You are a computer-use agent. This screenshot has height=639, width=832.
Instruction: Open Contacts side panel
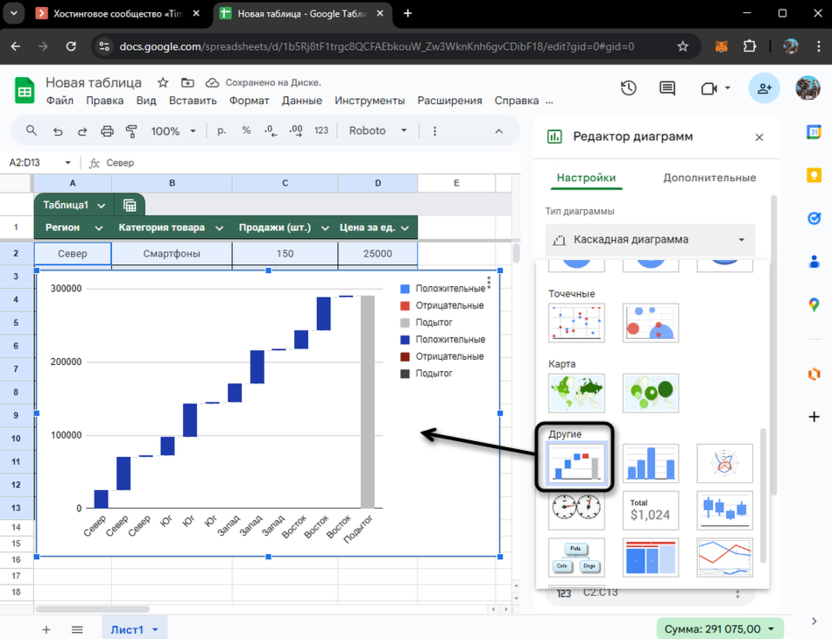814,261
